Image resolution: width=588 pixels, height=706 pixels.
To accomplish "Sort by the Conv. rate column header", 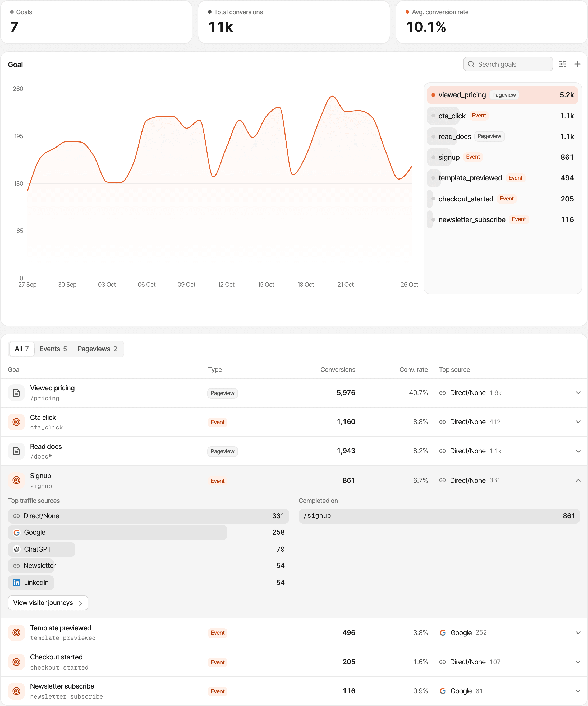I will click(x=414, y=369).
